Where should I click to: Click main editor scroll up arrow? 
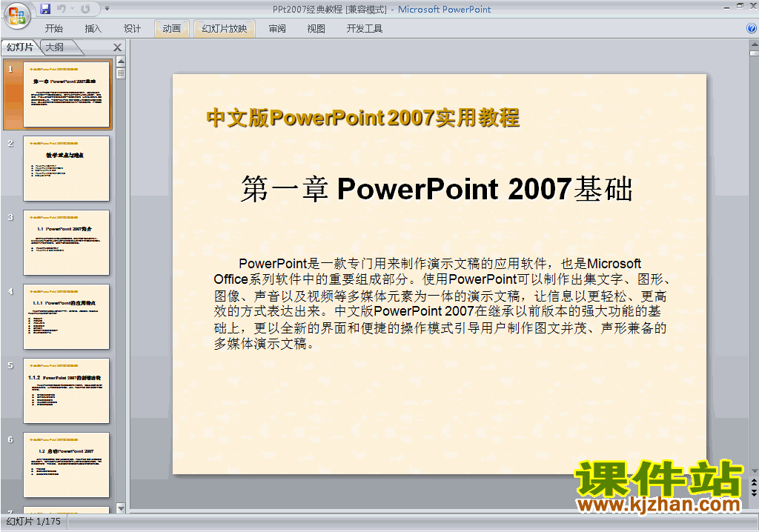point(754,45)
